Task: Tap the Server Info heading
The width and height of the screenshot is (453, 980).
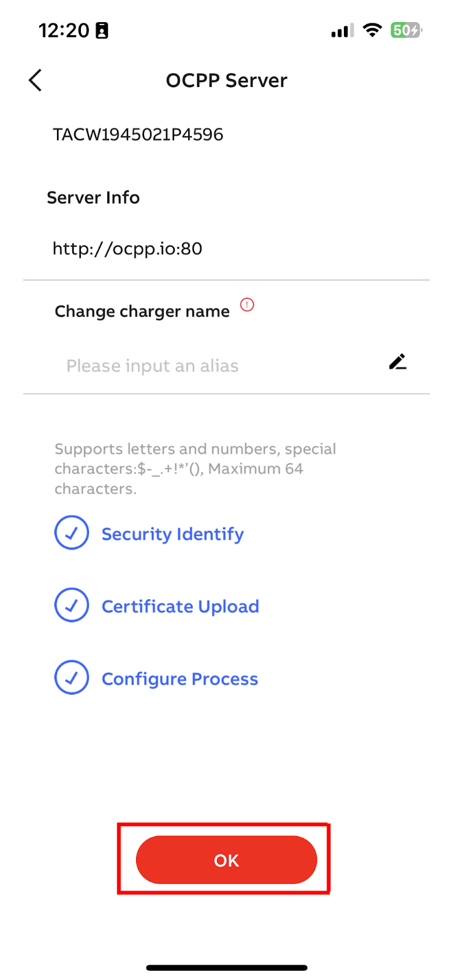Action: [x=93, y=197]
